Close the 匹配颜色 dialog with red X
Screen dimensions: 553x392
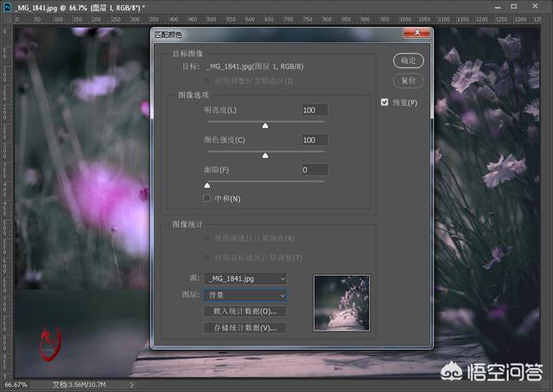pos(417,33)
